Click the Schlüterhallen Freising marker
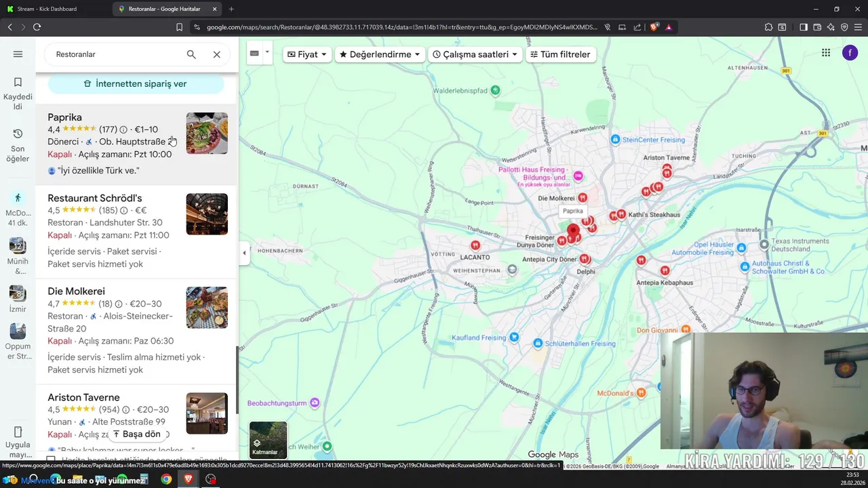The image size is (868, 488). pos(538,344)
